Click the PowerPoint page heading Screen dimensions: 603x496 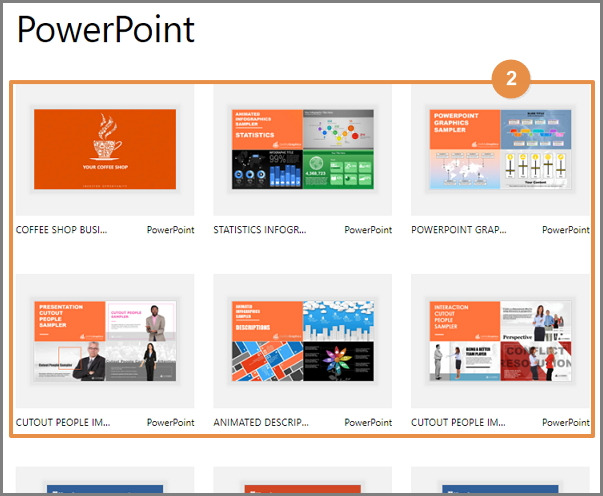pyautogui.click(x=106, y=29)
